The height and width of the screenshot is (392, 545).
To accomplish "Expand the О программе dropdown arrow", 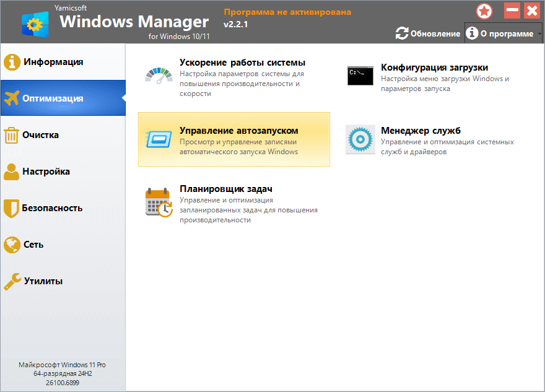I will [x=539, y=33].
